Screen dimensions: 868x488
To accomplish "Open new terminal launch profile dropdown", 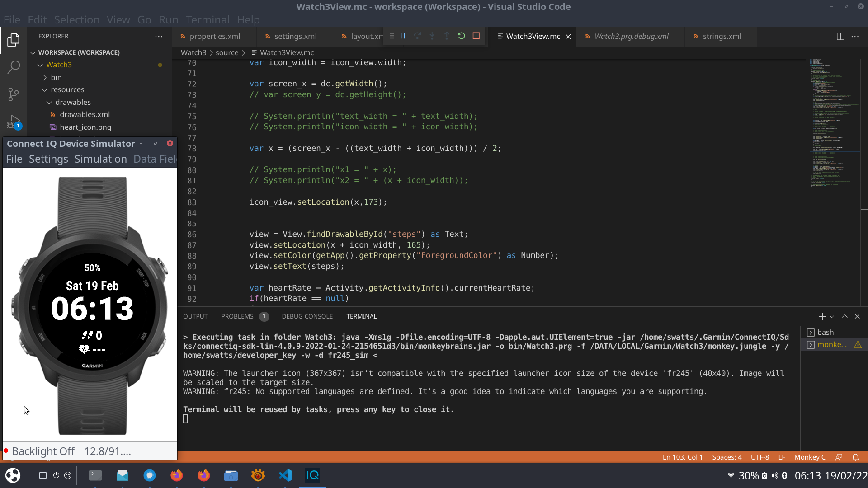I will pyautogui.click(x=832, y=317).
